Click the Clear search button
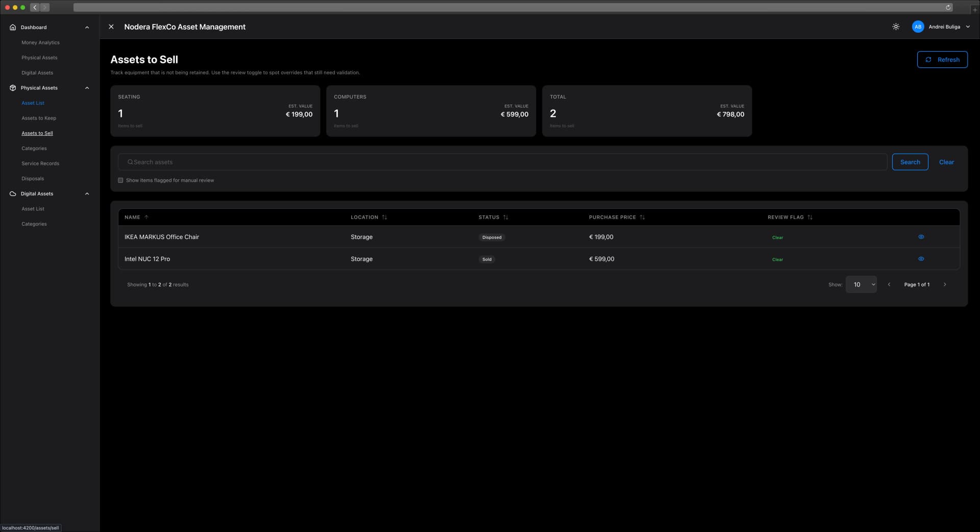Image resolution: width=980 pixels, height=532 pixels. tap(946, 162)
